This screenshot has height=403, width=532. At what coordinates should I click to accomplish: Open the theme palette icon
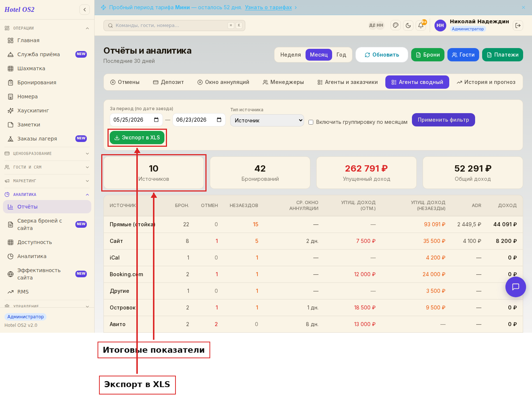click(x=396, y=26)
